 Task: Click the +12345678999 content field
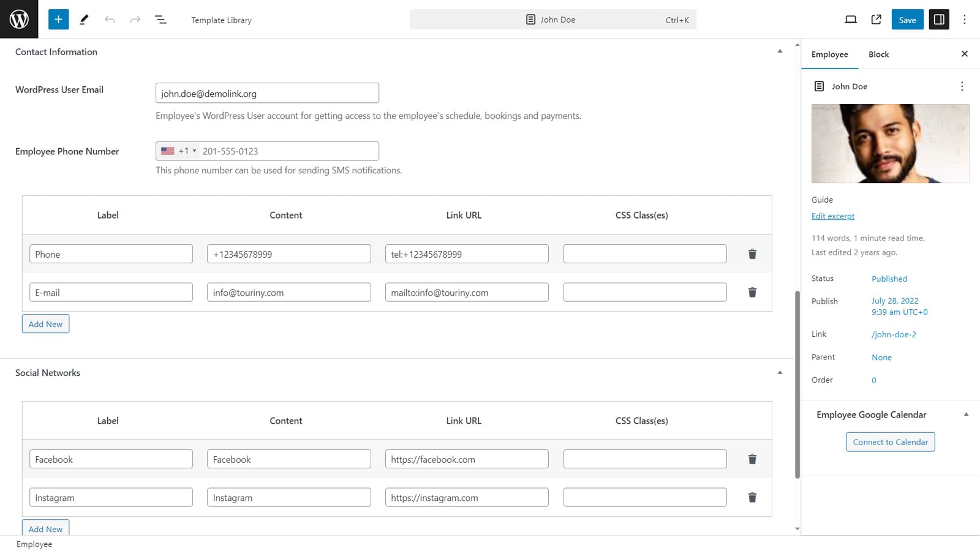pos(288,254)
